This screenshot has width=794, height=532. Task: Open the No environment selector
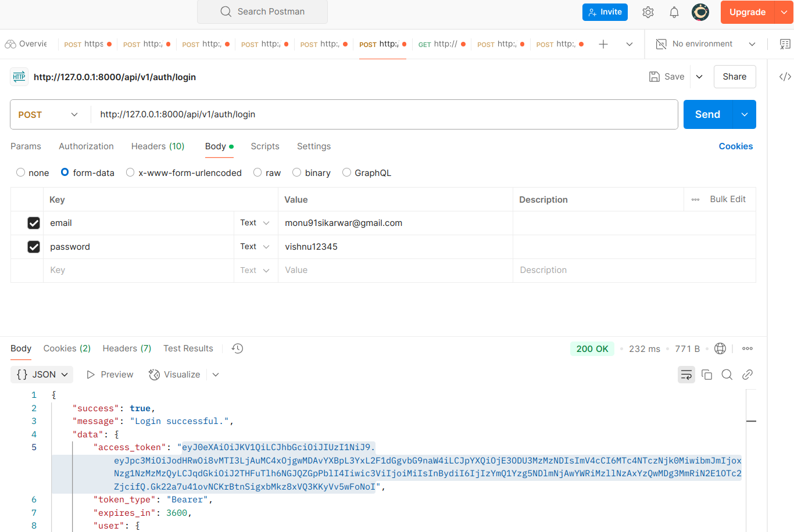coord(706,44)
